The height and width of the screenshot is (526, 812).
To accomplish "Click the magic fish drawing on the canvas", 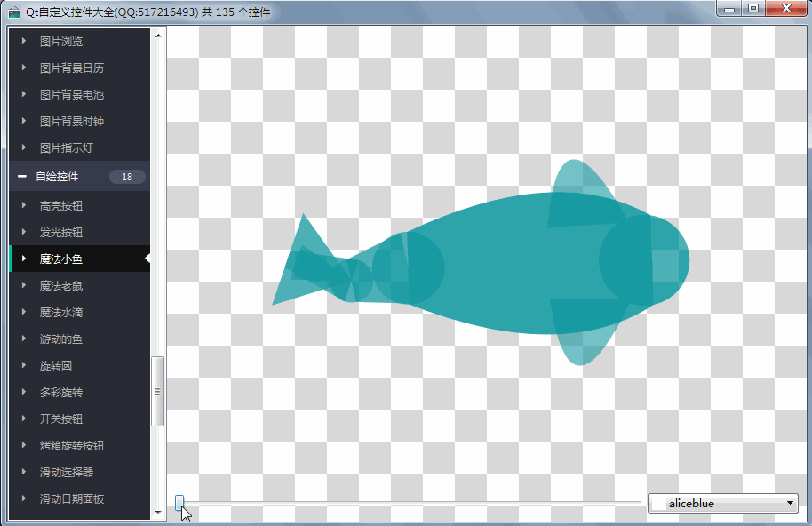I will tap(498, 263).
